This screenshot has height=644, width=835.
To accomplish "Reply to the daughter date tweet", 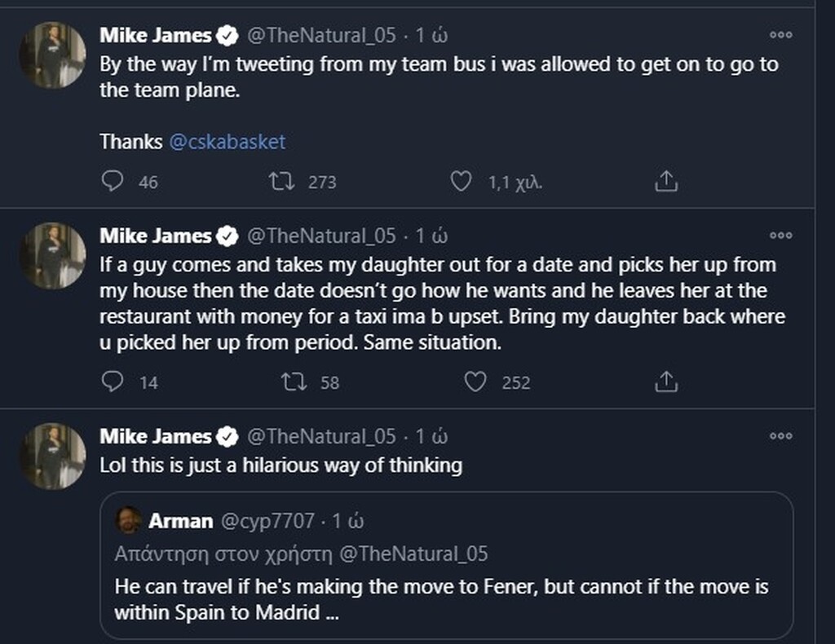I will point(112,381).
